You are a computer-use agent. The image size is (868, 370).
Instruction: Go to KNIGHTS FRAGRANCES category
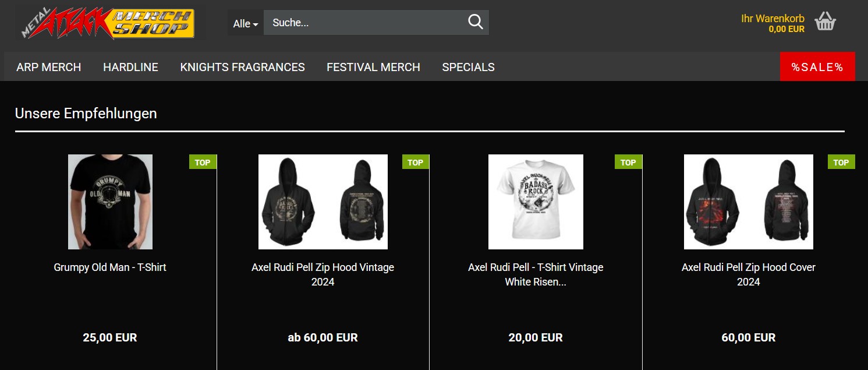(x=242, y=67)
